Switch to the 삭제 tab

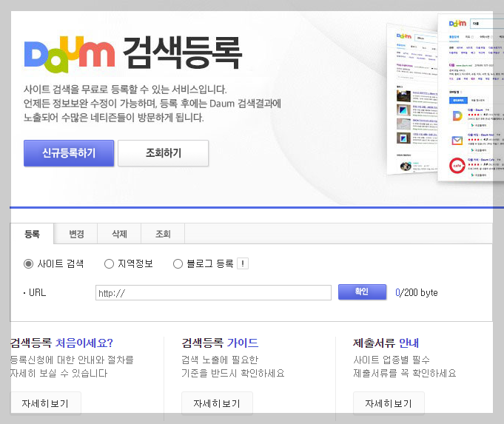119,234
